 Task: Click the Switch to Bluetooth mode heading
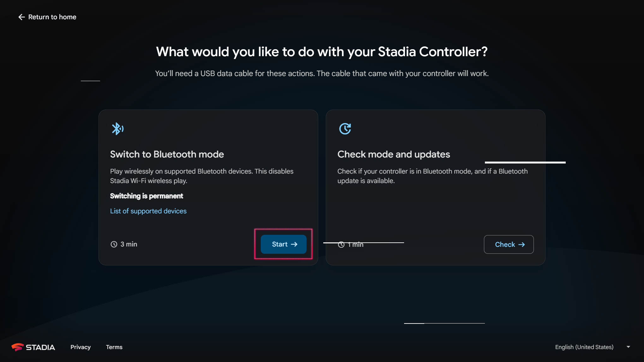tap(167, 154)
